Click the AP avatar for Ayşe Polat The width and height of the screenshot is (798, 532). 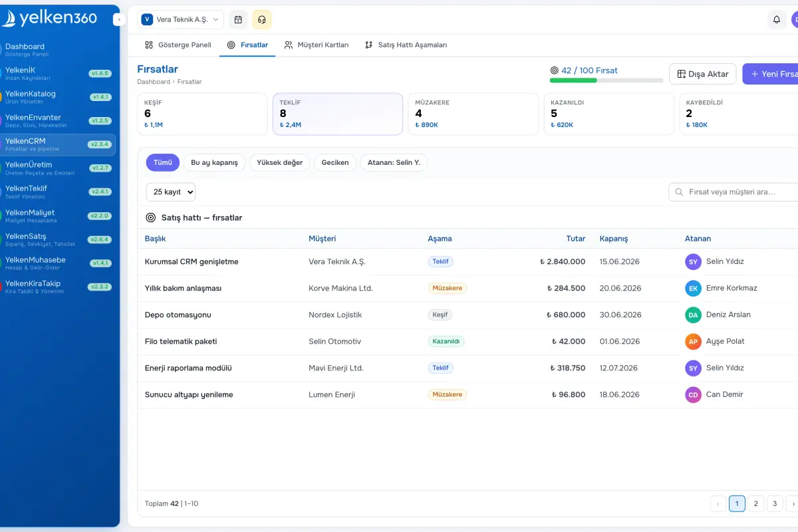pyautogui.click(x=693, y=341)
